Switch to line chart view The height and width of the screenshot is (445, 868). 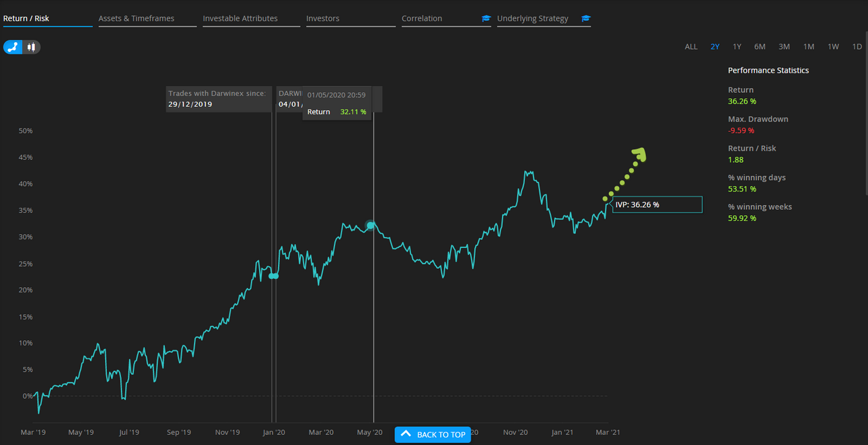tap(13, 47)
